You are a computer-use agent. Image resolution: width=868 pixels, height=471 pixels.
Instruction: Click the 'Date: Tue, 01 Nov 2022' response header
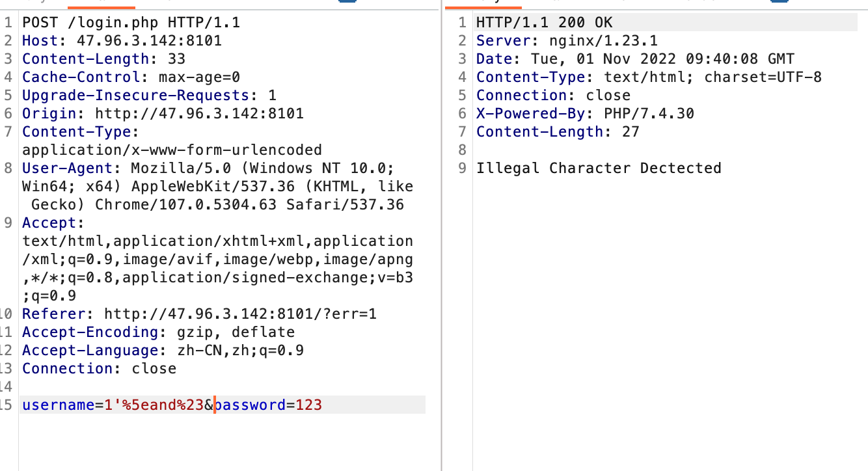[636, 59]
